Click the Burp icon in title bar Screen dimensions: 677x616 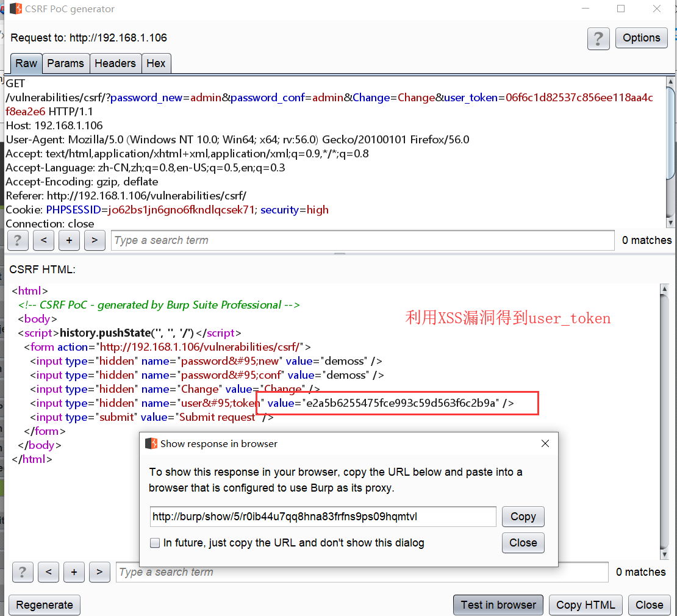[x=15, y=9]
